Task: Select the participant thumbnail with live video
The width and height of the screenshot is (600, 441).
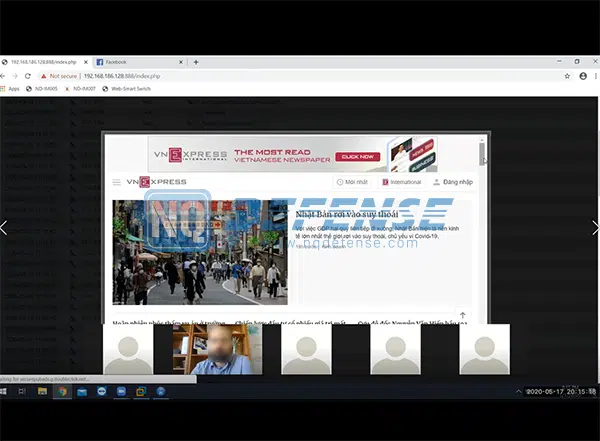Action: (x=217, y=349)
